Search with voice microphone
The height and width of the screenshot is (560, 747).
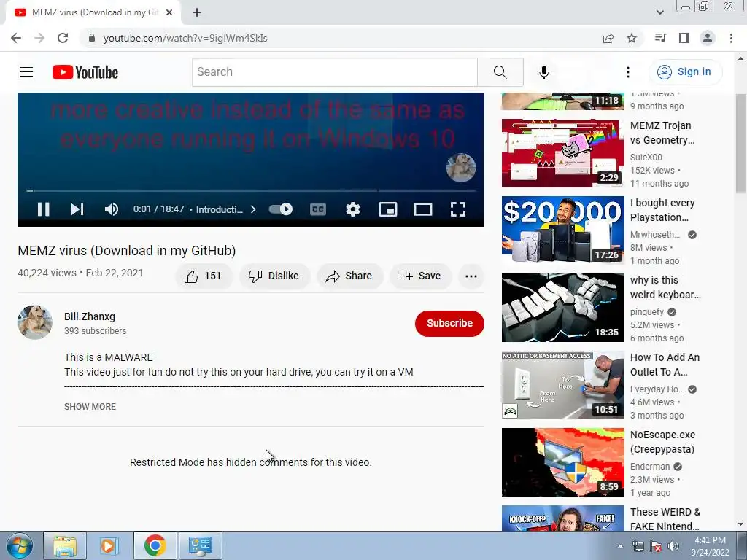[x=544, y=72]
